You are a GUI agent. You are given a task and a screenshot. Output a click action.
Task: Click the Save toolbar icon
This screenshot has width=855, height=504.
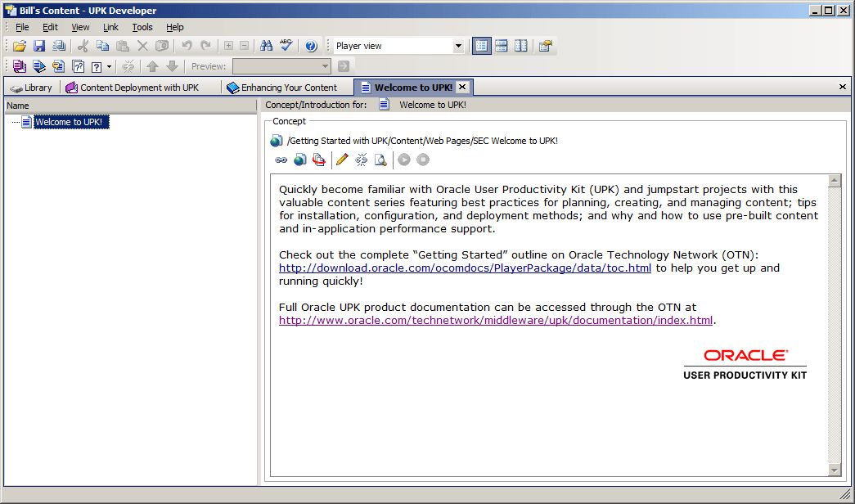(39, 45)
